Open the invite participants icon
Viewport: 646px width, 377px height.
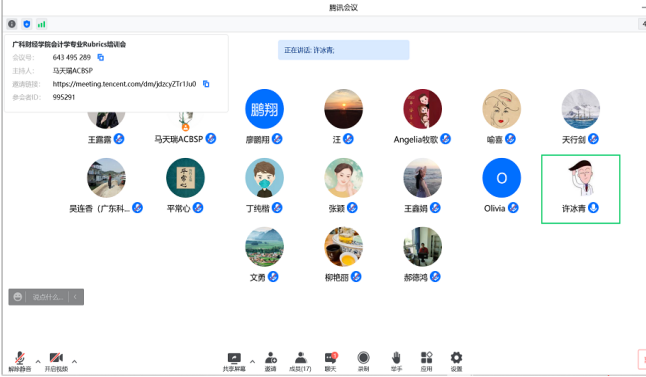[x=271, y=361]
